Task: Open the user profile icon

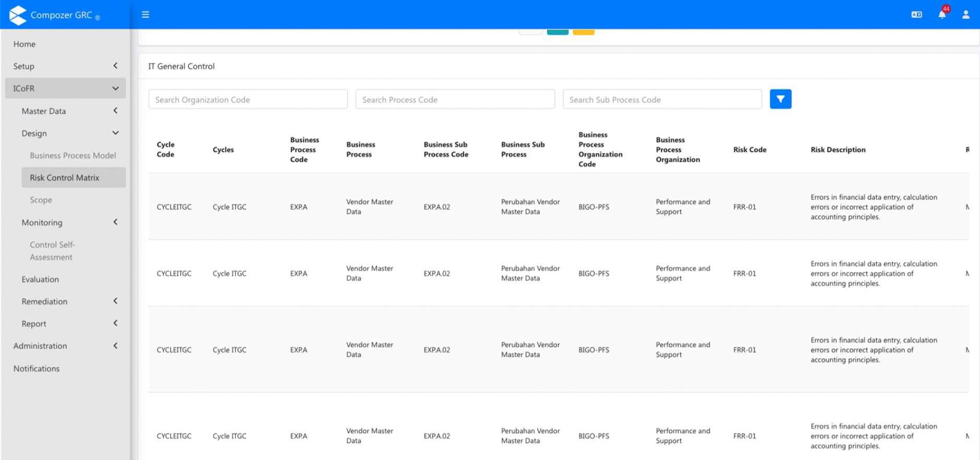Action: point(965,15)
